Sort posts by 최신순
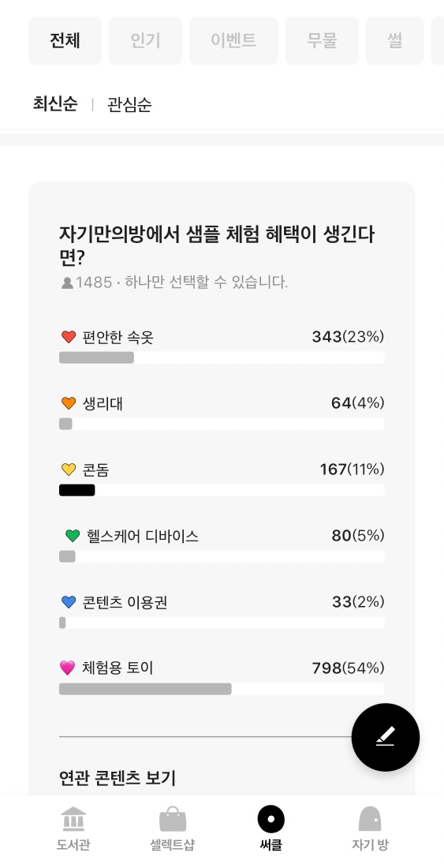444x868 pixels. 55,104
